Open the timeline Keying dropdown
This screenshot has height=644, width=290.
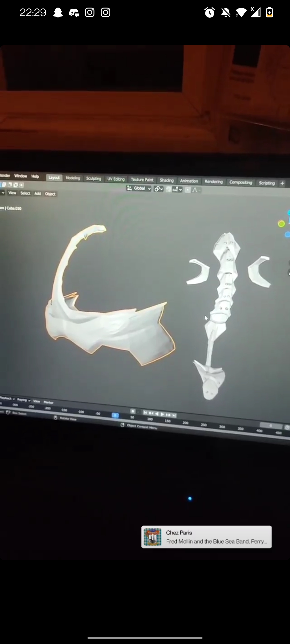(24, 400)
